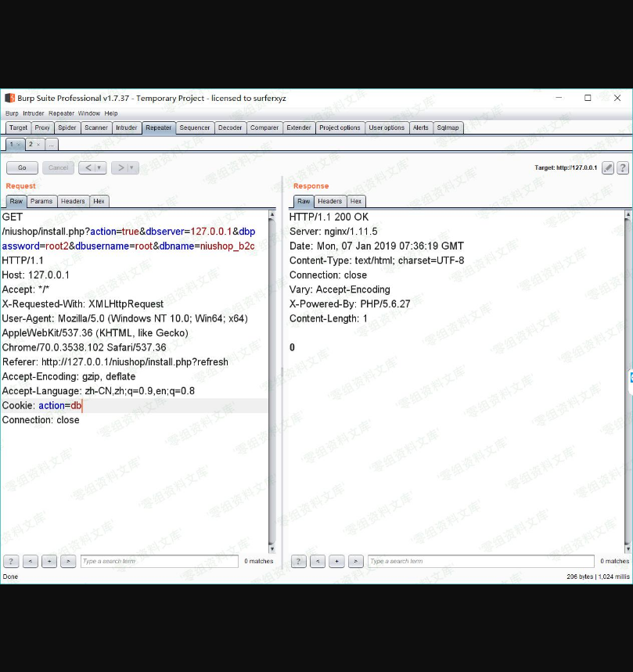Image resolution: width=633 pixels, height=672 pixels.
Task: Open the forward history dropdown arrow
Action: (x=131, y=167)
